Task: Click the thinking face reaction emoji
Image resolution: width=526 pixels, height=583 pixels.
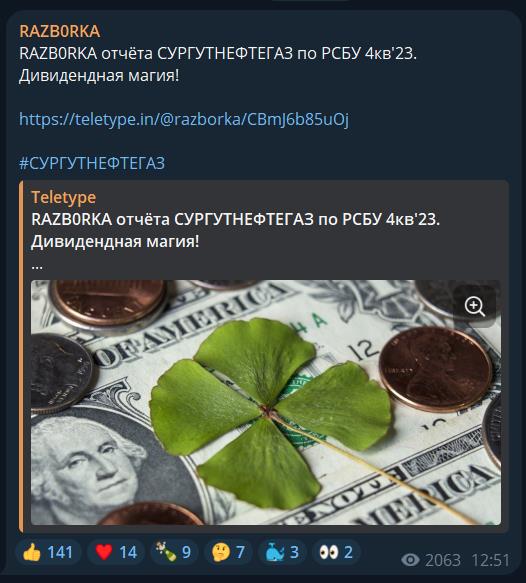Action: click(x=221, y=552)
